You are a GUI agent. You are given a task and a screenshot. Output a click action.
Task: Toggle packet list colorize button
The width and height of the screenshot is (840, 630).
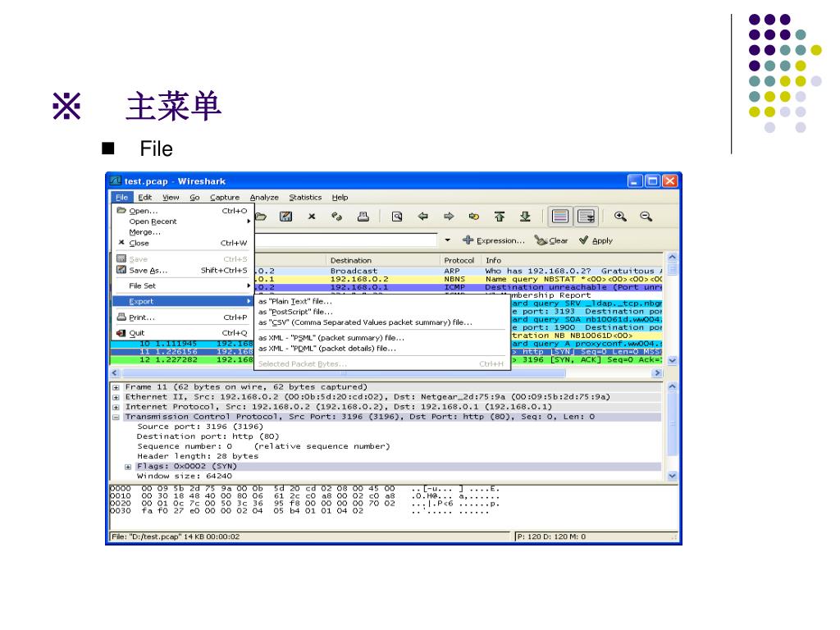tap(559, 217)
